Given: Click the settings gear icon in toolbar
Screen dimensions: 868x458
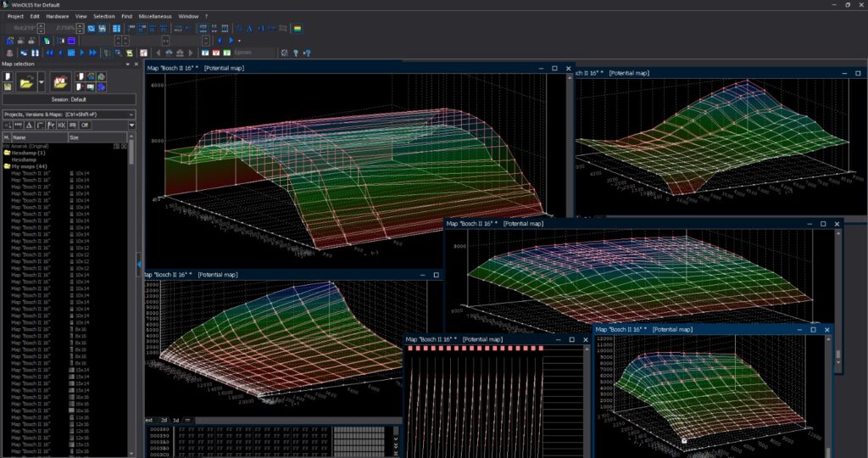Looking at the screenshot, I should point(283,53).
